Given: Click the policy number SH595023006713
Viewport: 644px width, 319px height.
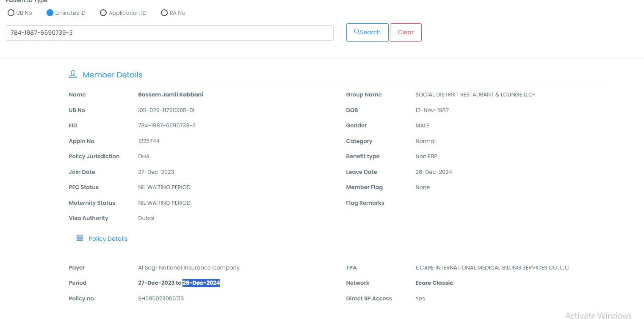Looking at the screenshot, I should (161, 298).
